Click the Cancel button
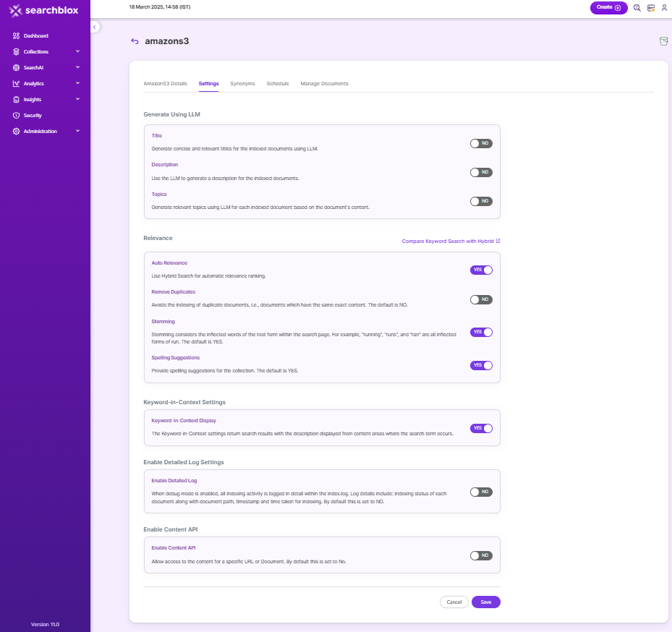672x632 pixels. 454,602
